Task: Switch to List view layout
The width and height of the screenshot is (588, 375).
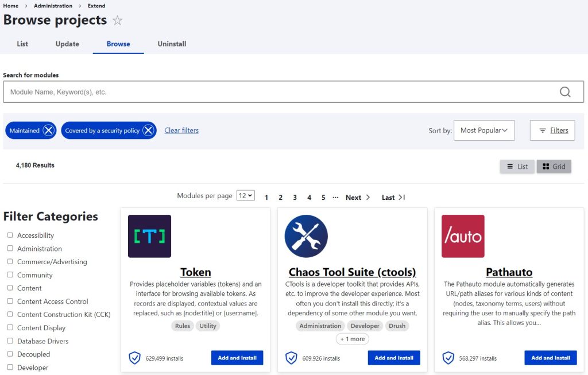Action: point(517,167)
